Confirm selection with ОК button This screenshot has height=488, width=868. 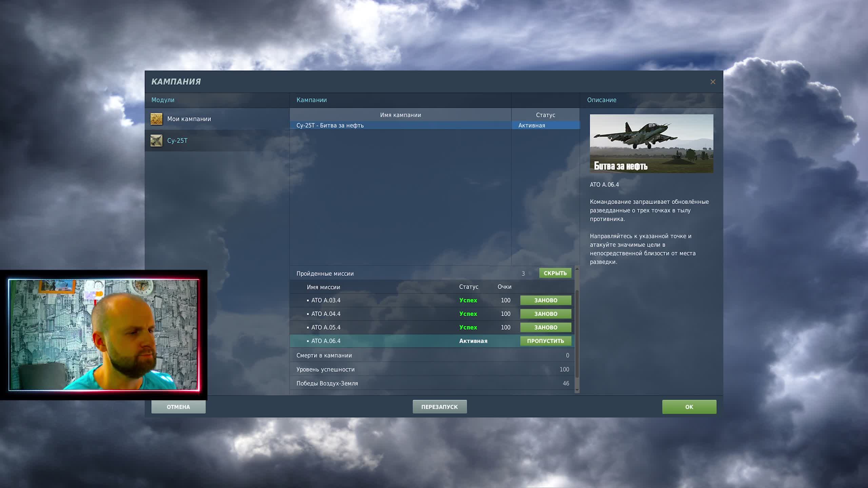click(689, 407)
